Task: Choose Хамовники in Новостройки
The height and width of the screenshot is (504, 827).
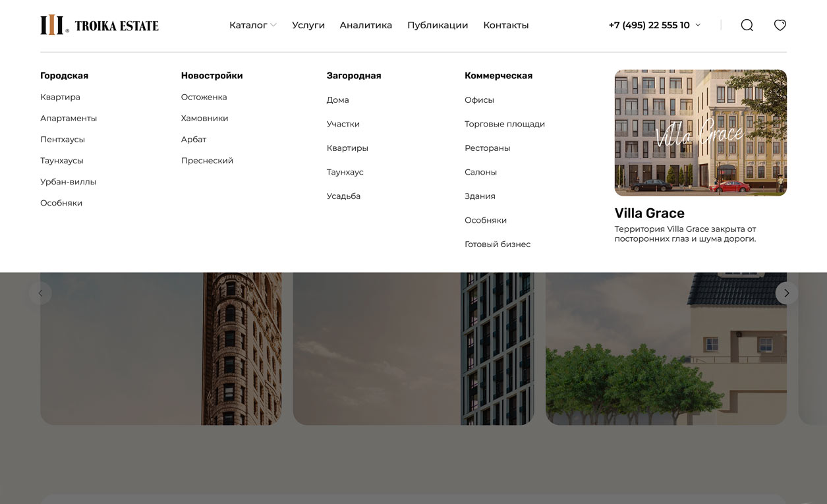Action: [x=204, y=119]
